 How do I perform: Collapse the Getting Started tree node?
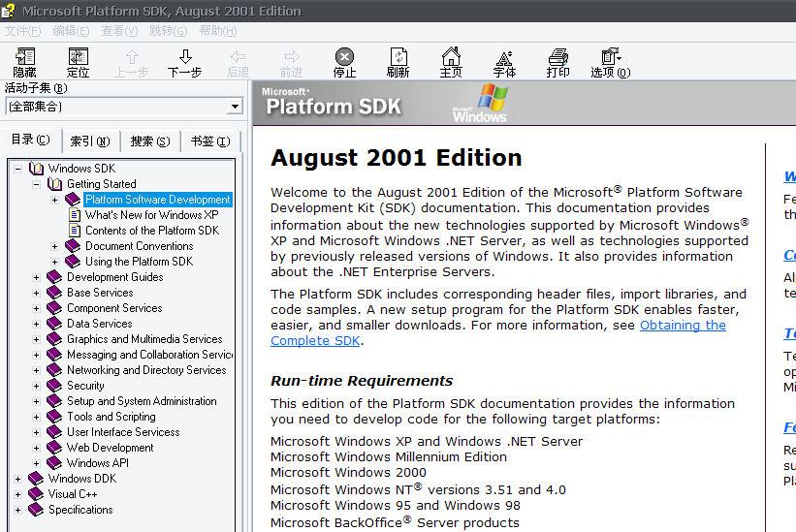36,184
